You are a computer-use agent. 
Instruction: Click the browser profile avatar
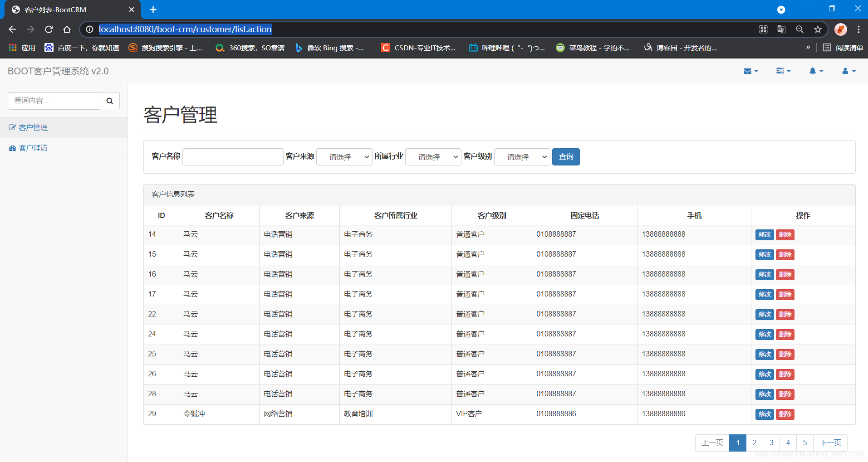(x=841, y=29)
